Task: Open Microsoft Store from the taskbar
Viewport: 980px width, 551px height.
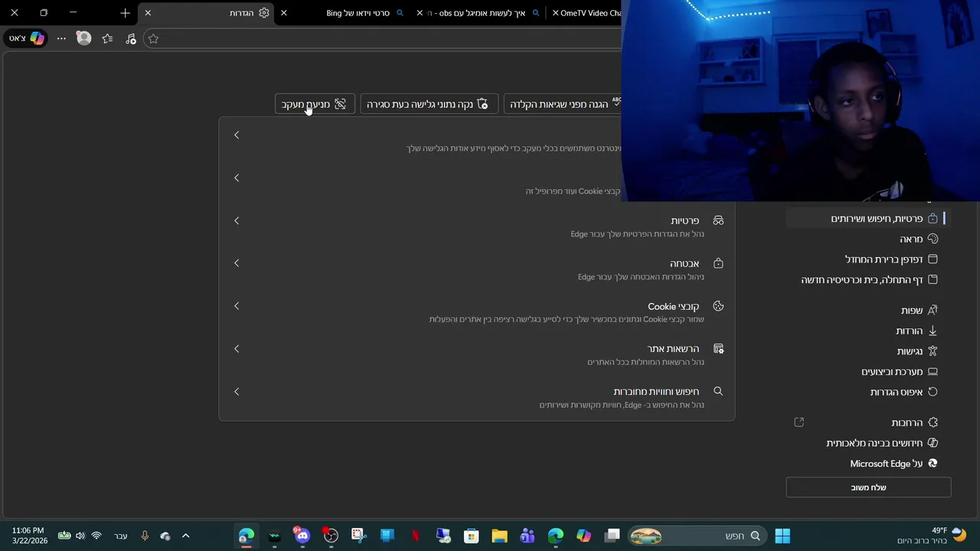Action: (471, 536)
